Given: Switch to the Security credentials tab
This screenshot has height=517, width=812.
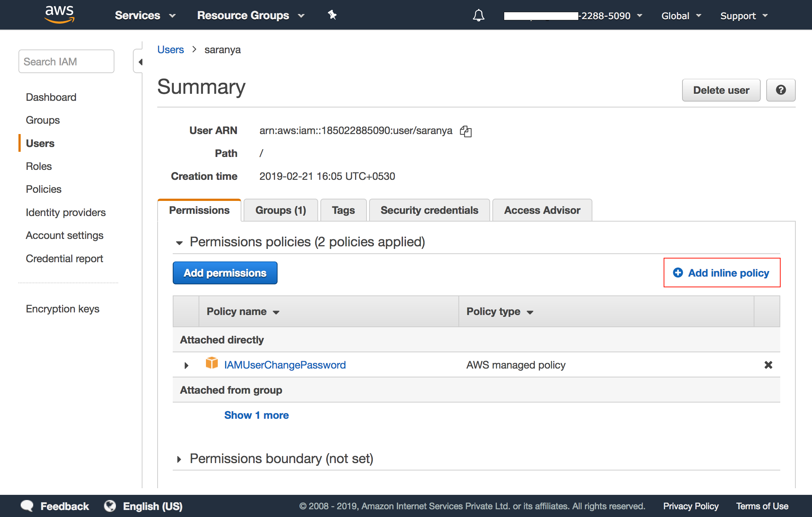Looking at the screenshot, I should pyautogui.click(x=429, y=210).
